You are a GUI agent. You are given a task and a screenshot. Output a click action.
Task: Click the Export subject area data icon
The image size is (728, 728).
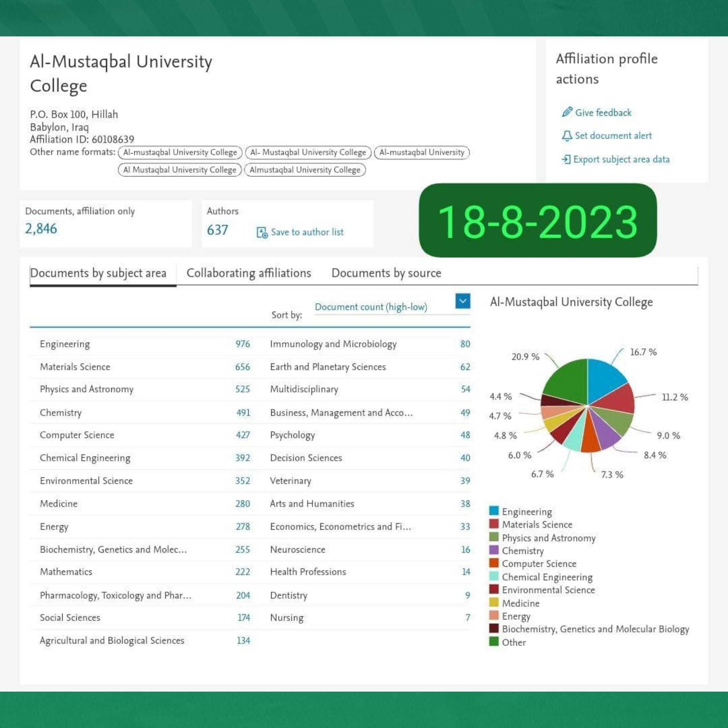coord(566,159)
